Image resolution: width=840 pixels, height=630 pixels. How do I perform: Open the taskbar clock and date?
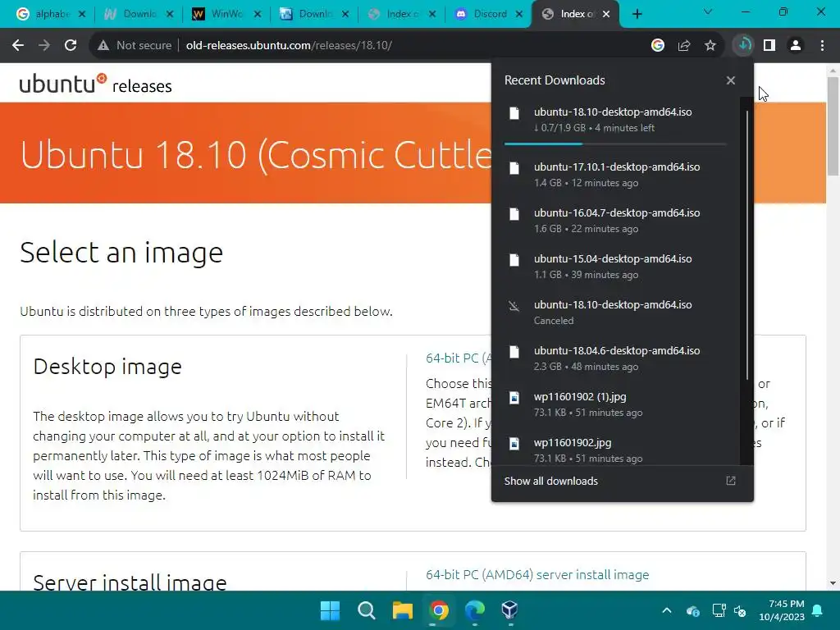pyautogui.click(x=782, y=610)
